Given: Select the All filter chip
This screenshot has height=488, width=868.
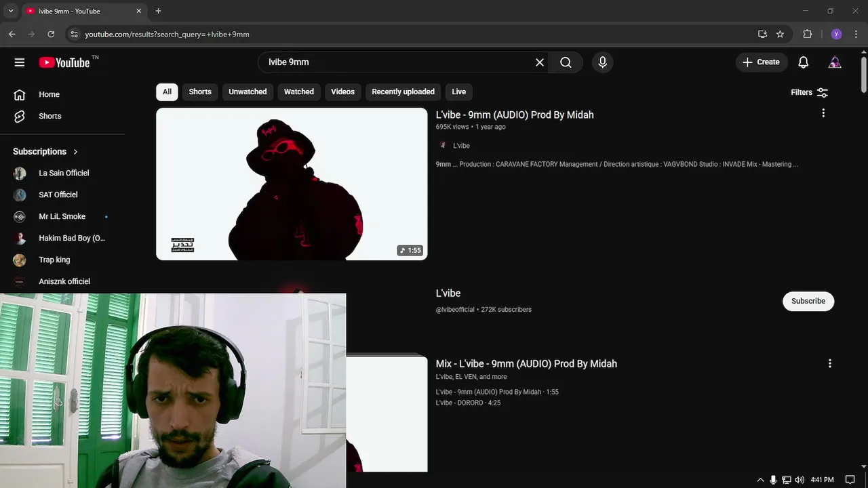Looking at the screenshot, I should (x=167, y=91).
